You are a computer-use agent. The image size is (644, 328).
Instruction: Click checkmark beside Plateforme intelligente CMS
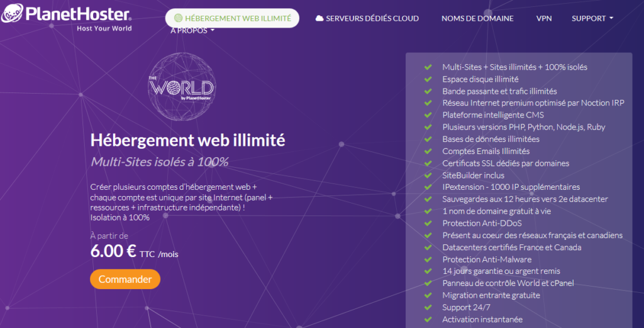428,115
